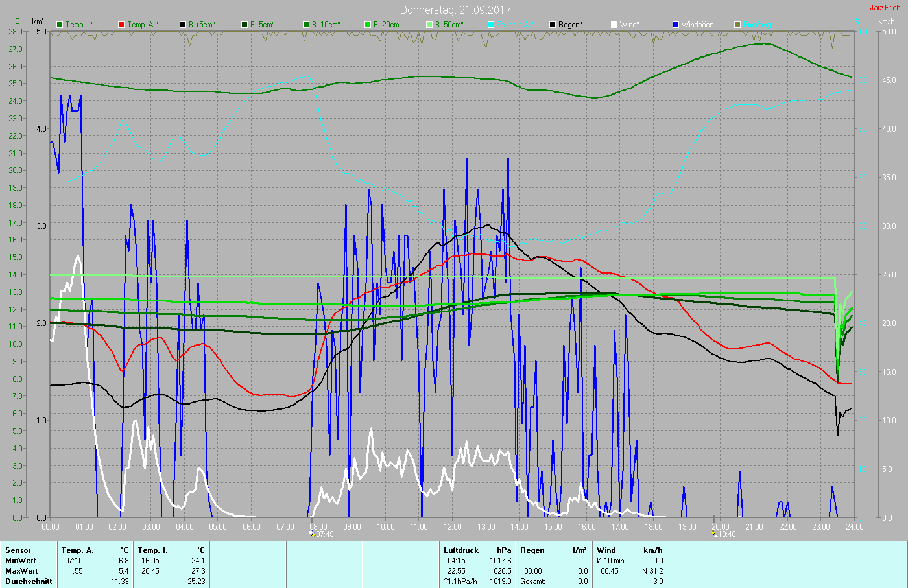Select the B -20cm legend label

click(x=387, y=25)
